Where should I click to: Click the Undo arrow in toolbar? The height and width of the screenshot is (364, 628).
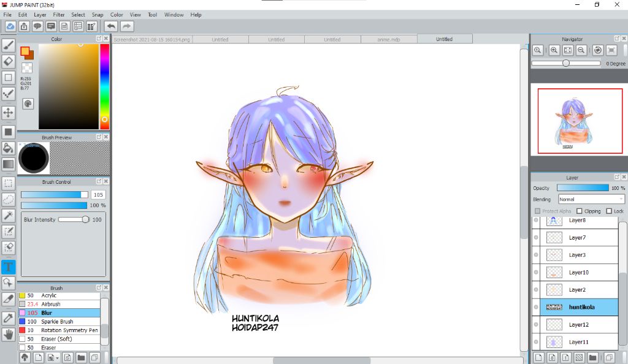click(111, 26)
